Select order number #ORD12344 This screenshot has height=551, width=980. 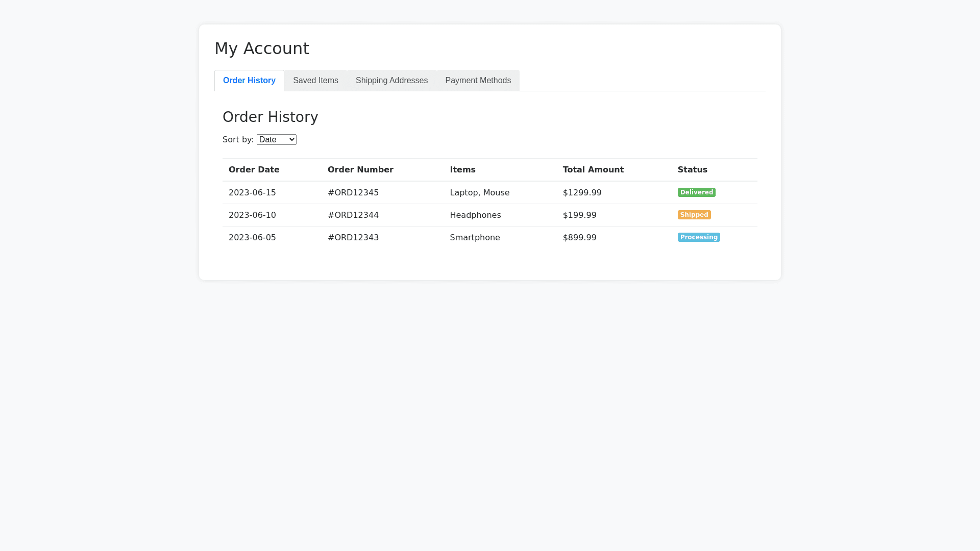coord(353,215)
